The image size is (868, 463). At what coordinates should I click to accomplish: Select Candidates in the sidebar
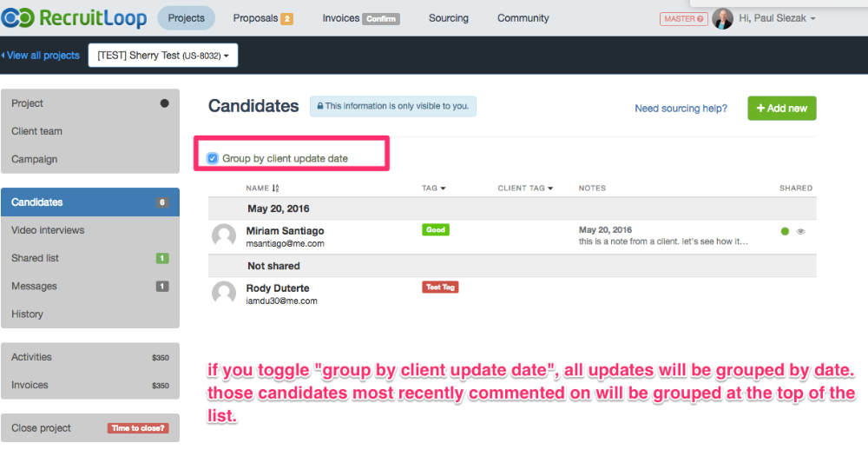click(90, 202)
